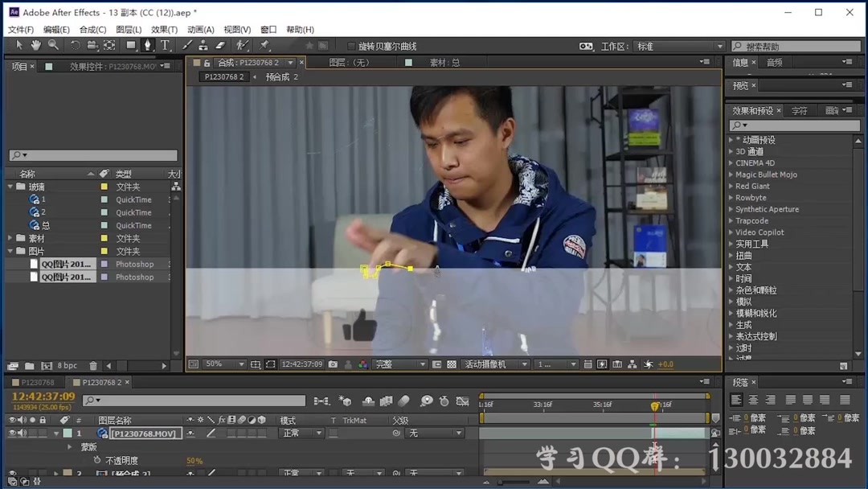This screenshot has height=489, width=868.
Task: Mute audio for the P1230768.MOV layer
Action: click(22, 433)
